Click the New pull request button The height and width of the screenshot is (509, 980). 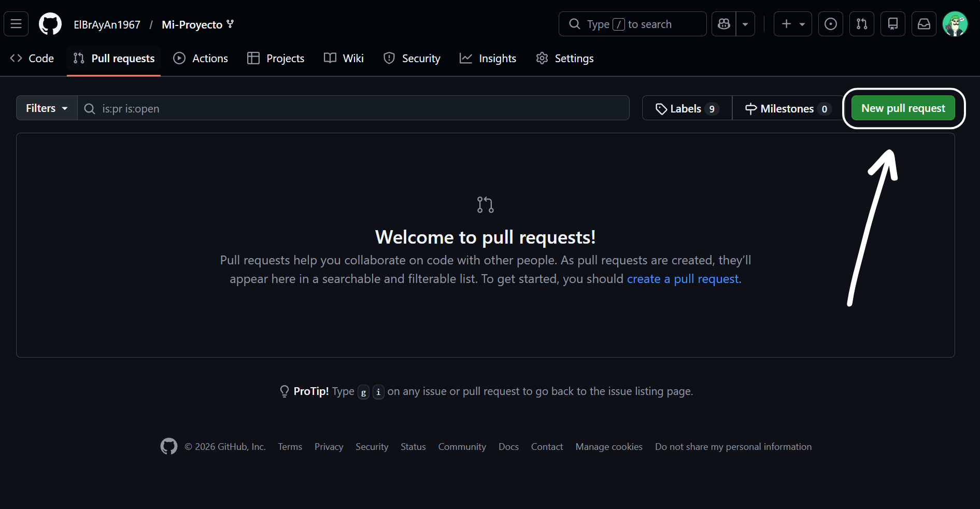[903, 108]
